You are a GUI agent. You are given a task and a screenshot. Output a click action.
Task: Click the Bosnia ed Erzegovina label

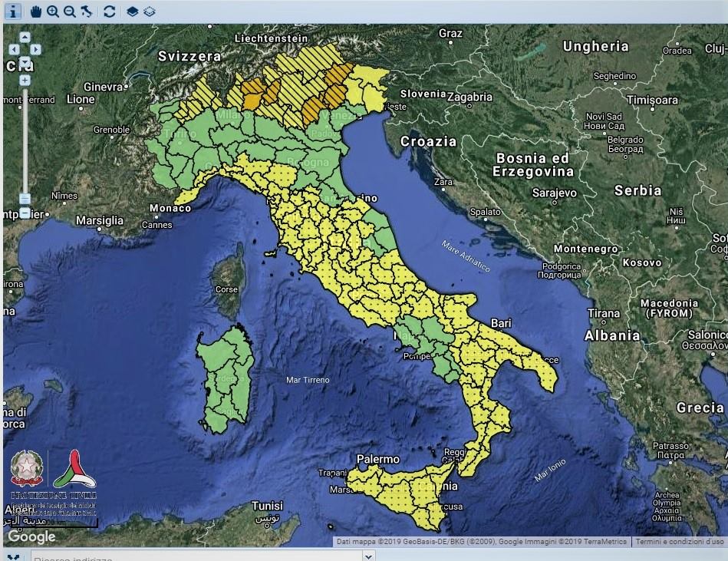[533, 165]
